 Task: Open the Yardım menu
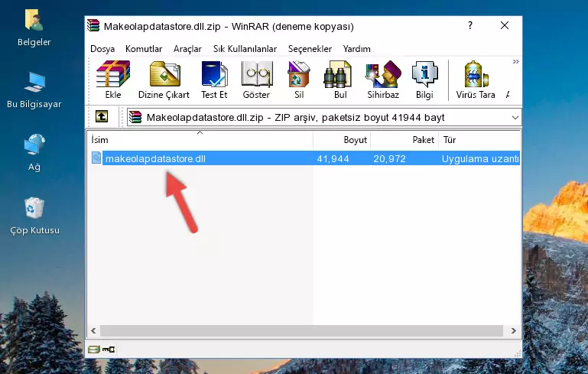(356, 49)
